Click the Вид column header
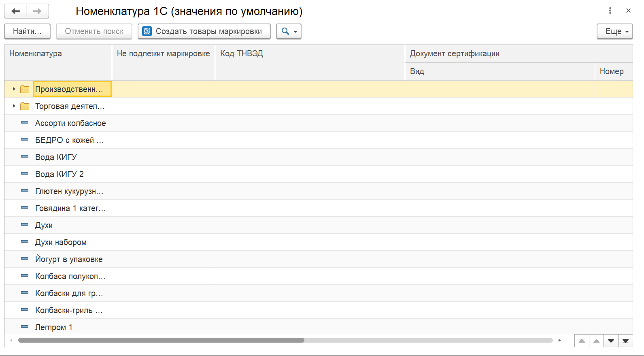This screenshot has width=644, height=356. (x=500, y=71)
